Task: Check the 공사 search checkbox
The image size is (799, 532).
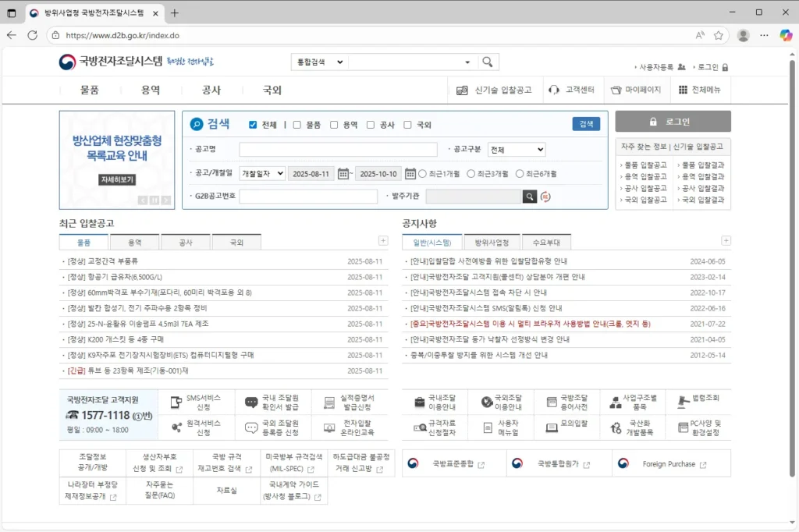Action: point(371,125)
